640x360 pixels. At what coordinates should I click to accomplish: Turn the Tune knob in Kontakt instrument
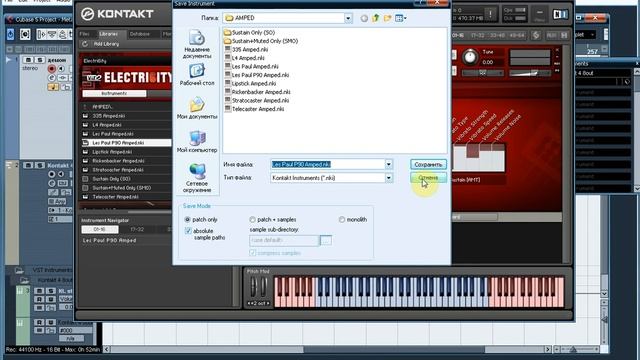click(x=470, y=57)
